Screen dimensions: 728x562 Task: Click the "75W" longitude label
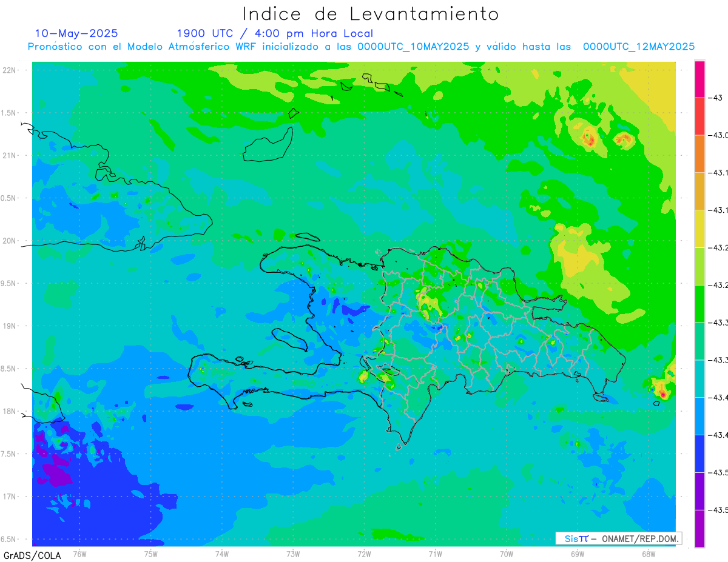click(150, 554)
